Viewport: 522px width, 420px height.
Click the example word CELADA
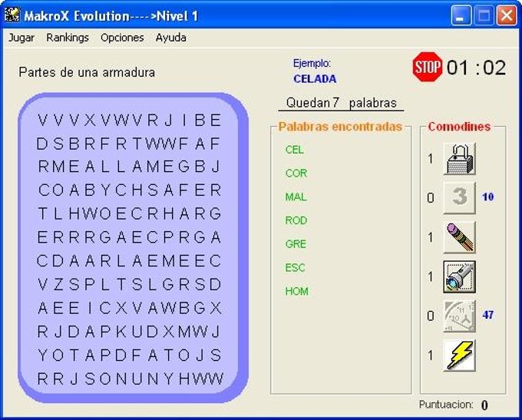click(x=315, y=79)
